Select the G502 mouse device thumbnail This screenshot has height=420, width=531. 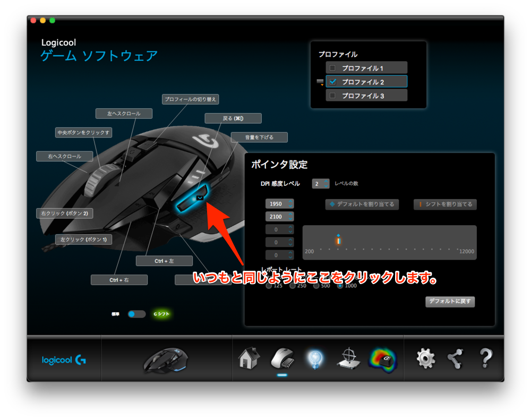(166, 359)
